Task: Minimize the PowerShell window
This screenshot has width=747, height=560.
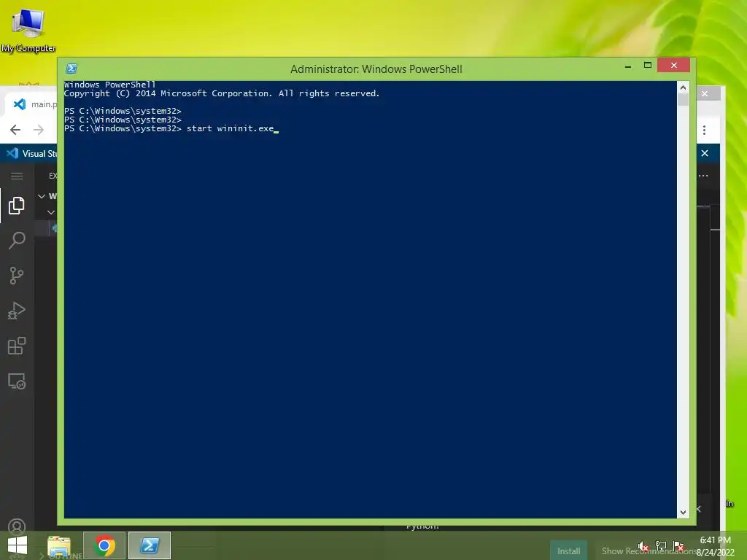Action: 628,66
